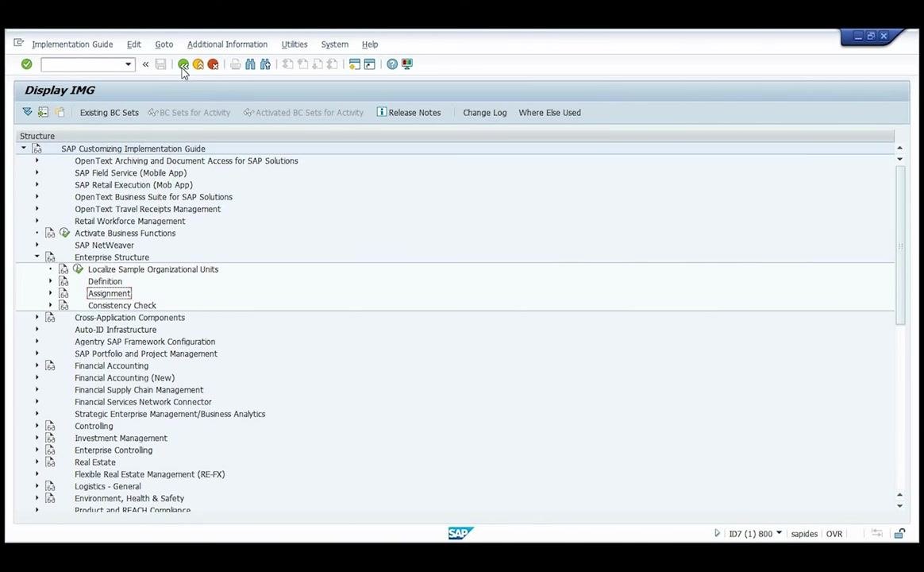Open the Help question mark icon
Viewport: 924px width, 572px height.
pyautogui.click(x=392, y=64)
